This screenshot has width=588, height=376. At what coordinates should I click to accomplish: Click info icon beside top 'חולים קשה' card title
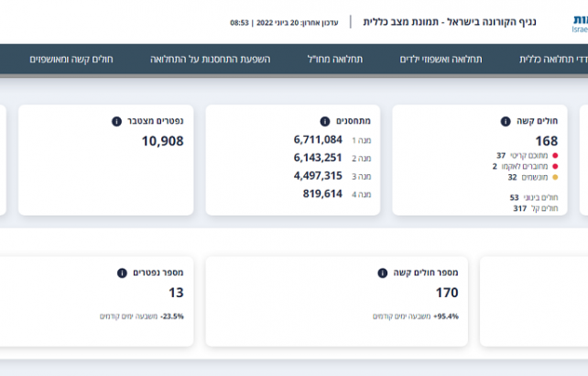[506, 121]
